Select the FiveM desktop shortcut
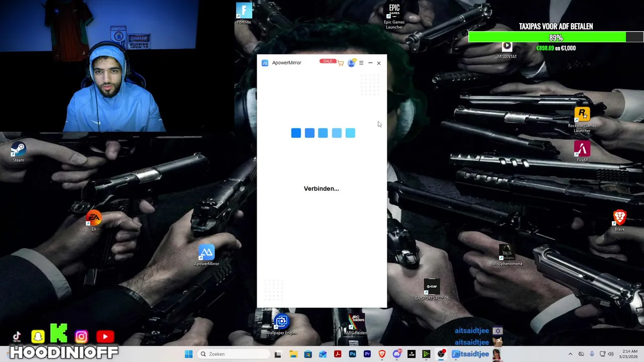Image resolution: width=644 pixels, height=362 pixels. pyautogui.click(x=582, y=152)
